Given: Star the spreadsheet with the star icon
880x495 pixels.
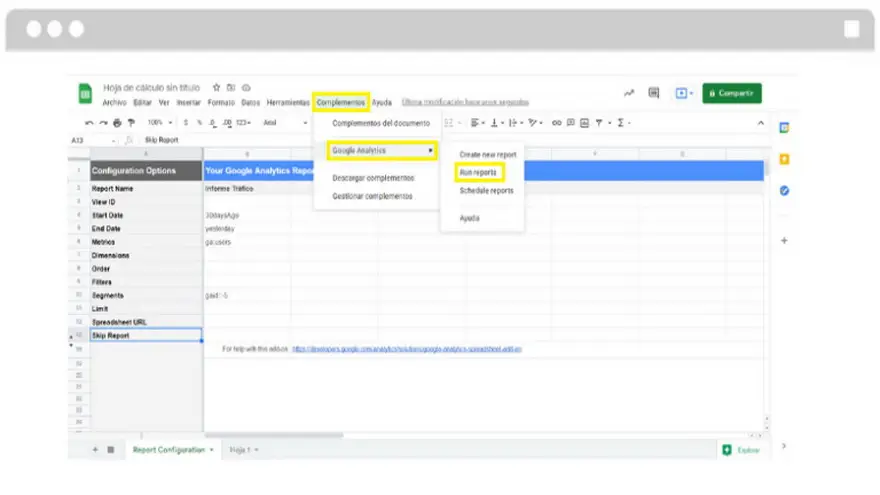Looking at the screenshot, I should pyautogui.click(x=217, y=88).
